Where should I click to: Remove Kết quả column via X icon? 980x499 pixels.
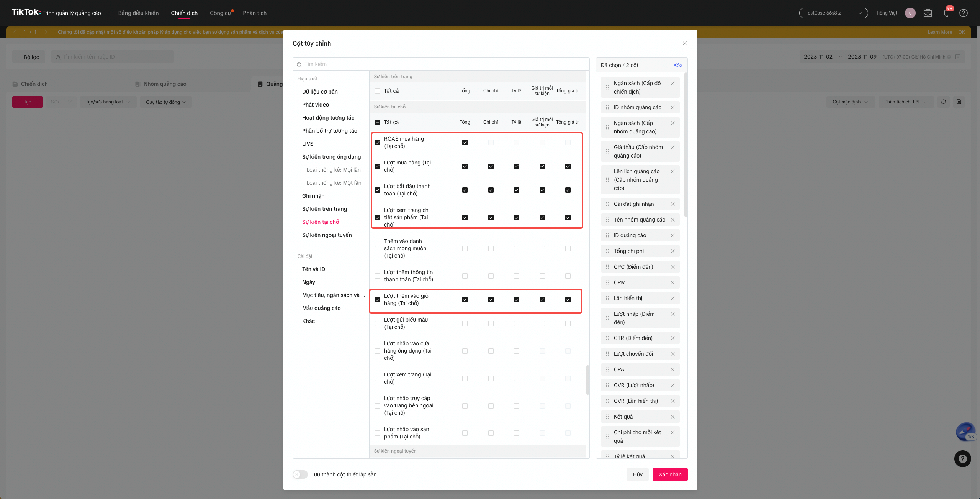[672, 417]
